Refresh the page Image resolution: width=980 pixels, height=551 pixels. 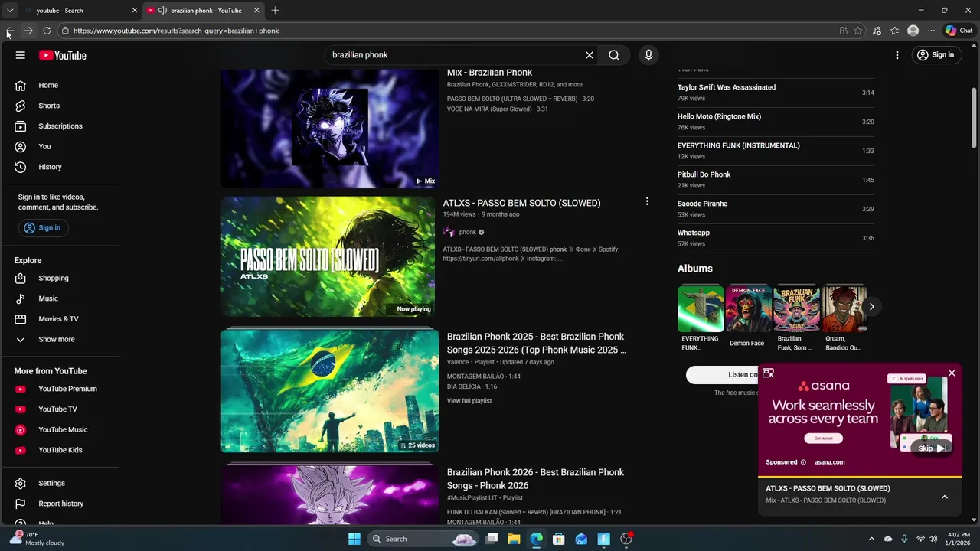[x=47, y=31]
